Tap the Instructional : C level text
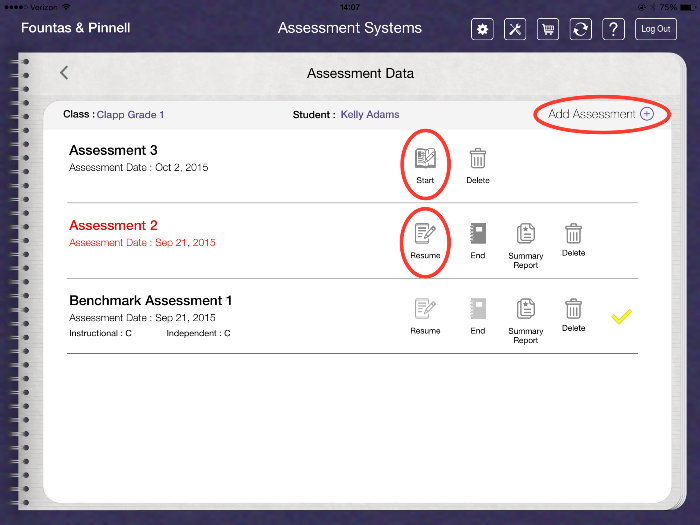700x525 pixels. (x=100, y=333)
